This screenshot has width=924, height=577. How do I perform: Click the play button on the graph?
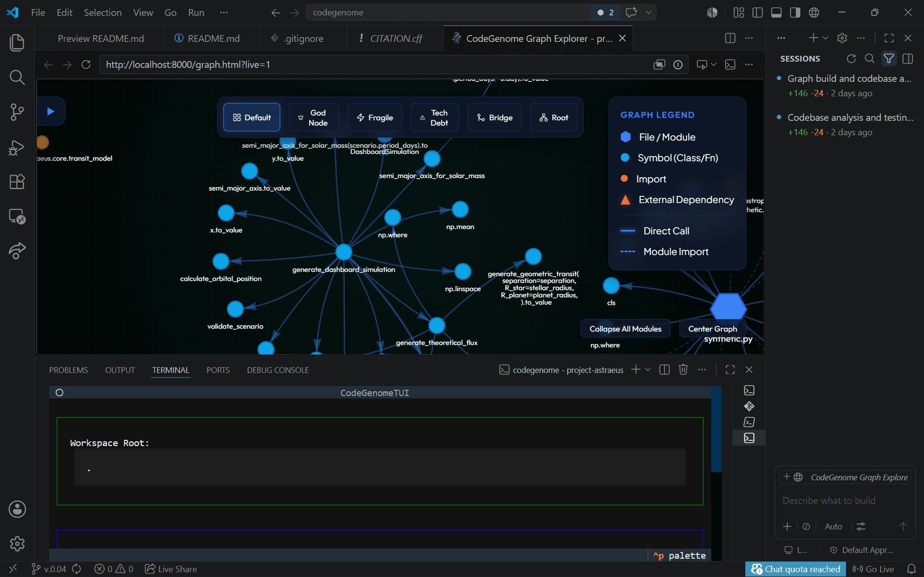51,111
